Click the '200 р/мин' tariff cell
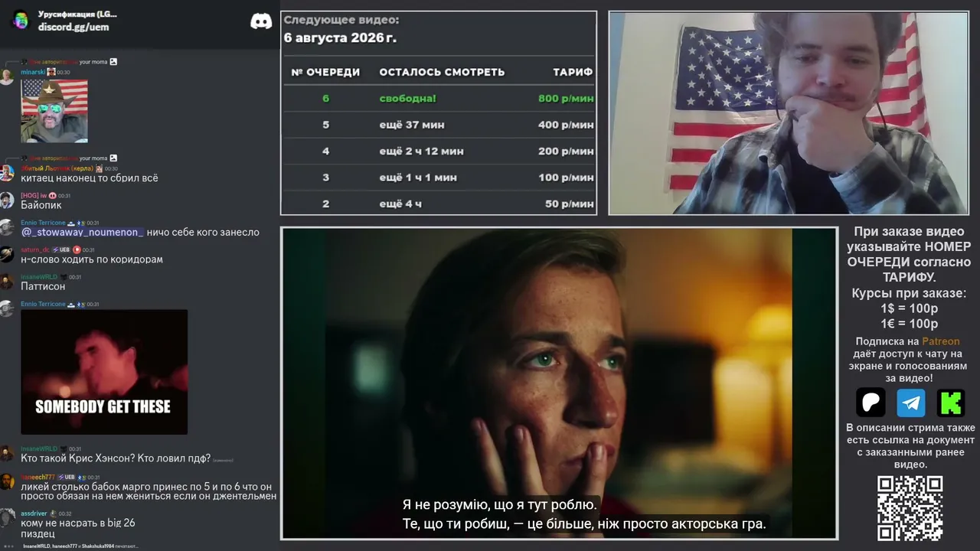Image resolution: width=980 pixels, height=551 pixels. tap(566, 152)
